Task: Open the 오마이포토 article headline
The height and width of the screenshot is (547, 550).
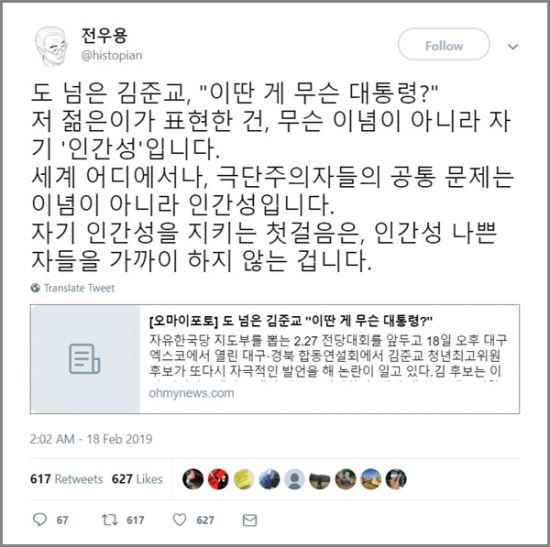Action: 291,320
